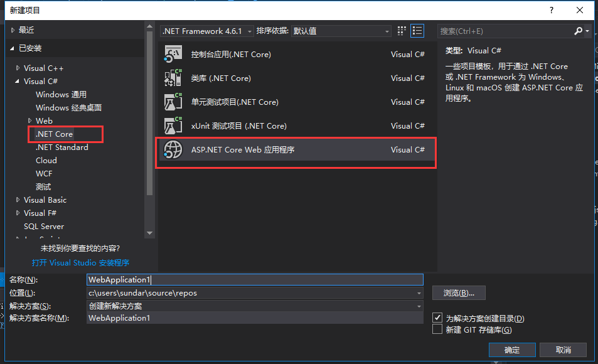Select ASP.NET Core Web 应用程序 text
Screen dimensions: 598x364
pyautogui.click(x=243, y=149)
